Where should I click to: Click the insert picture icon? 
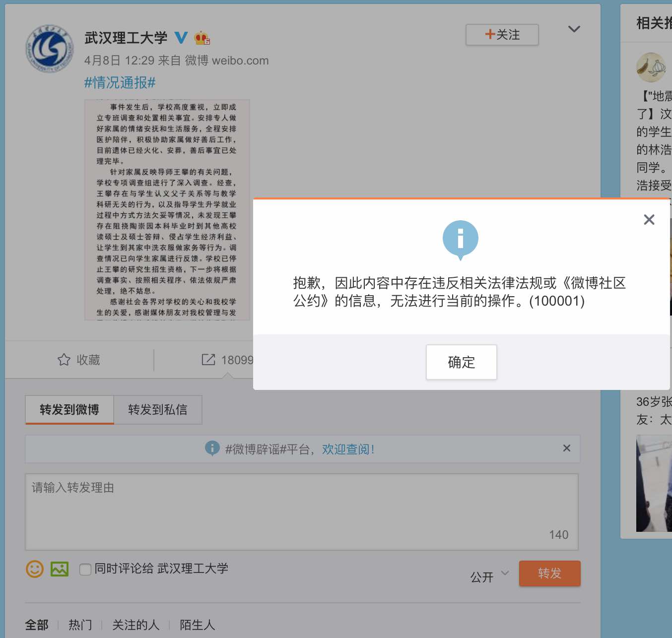click(60, 569)
